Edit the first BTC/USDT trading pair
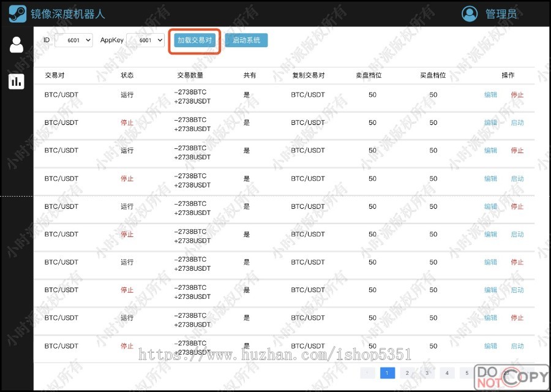This screenshot has height=392, width=551. [x=490, y=95]
